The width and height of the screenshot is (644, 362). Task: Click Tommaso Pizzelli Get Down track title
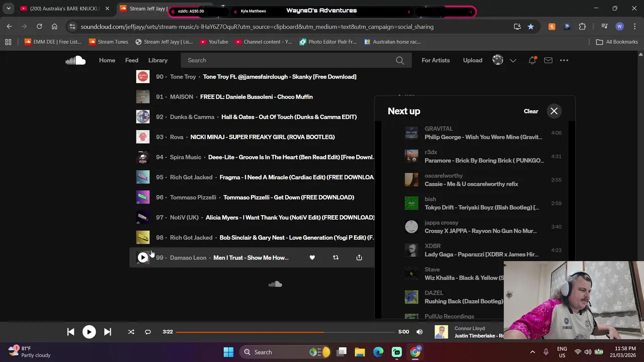[288, 197]
